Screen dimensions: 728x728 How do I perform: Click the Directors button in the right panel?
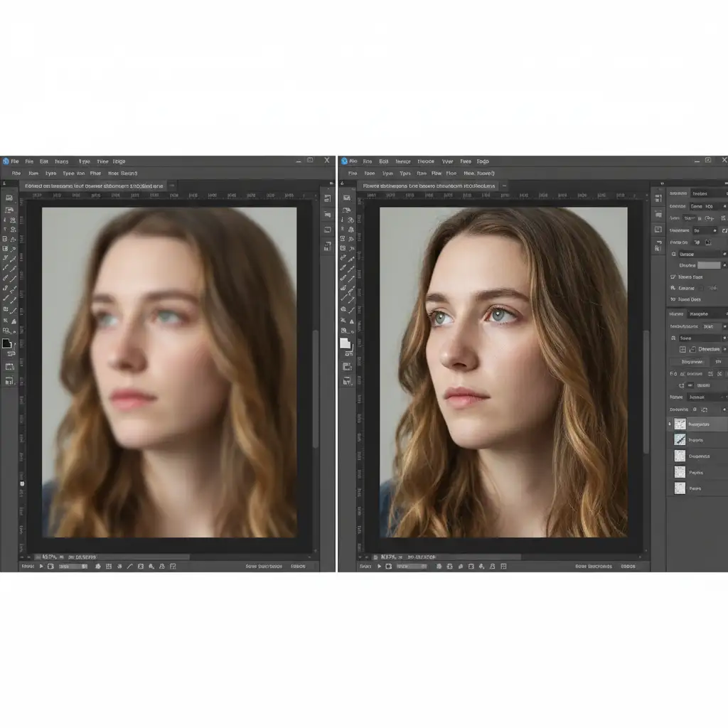tap(708, 349)
